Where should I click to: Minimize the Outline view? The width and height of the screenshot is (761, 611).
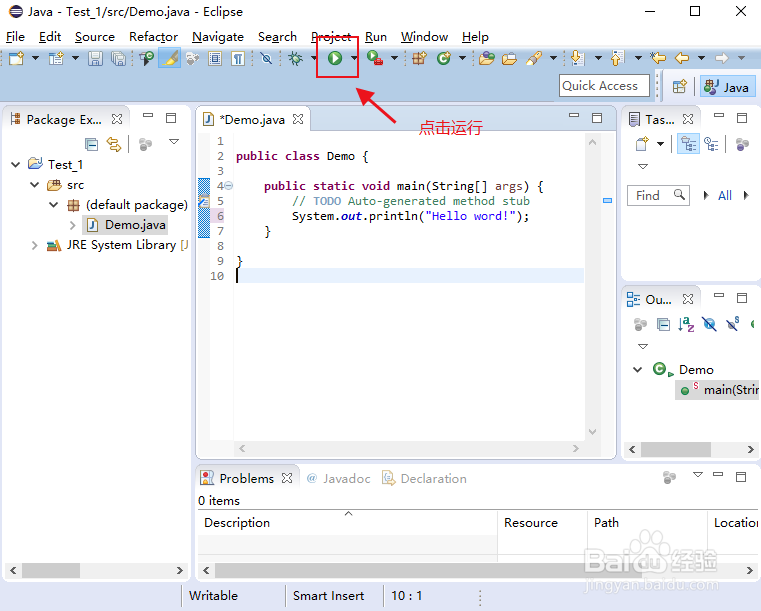click(719, 296)
